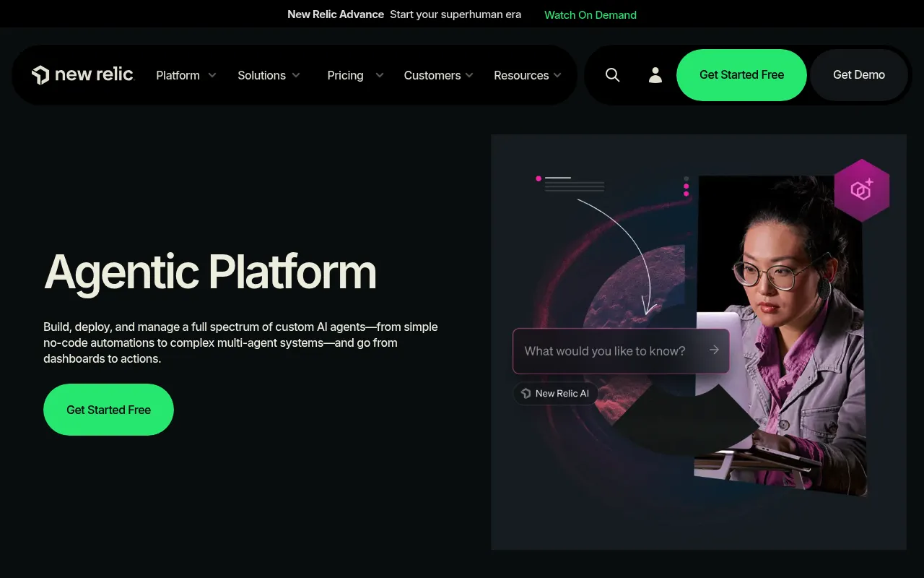Viewport: 924px width, 578px height.
Task: Open the Customers nav item
Action: [432, 75]
